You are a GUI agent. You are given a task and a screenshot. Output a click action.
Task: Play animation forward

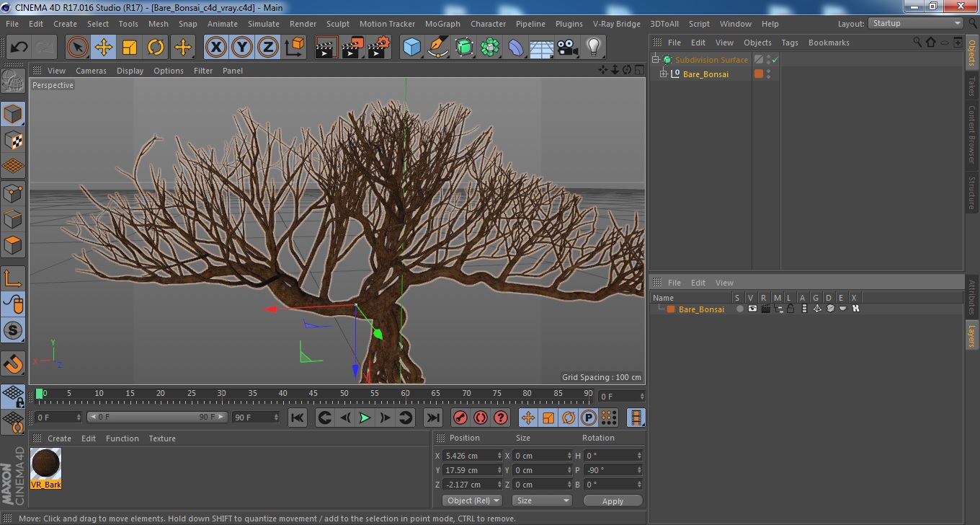[365, 418]
